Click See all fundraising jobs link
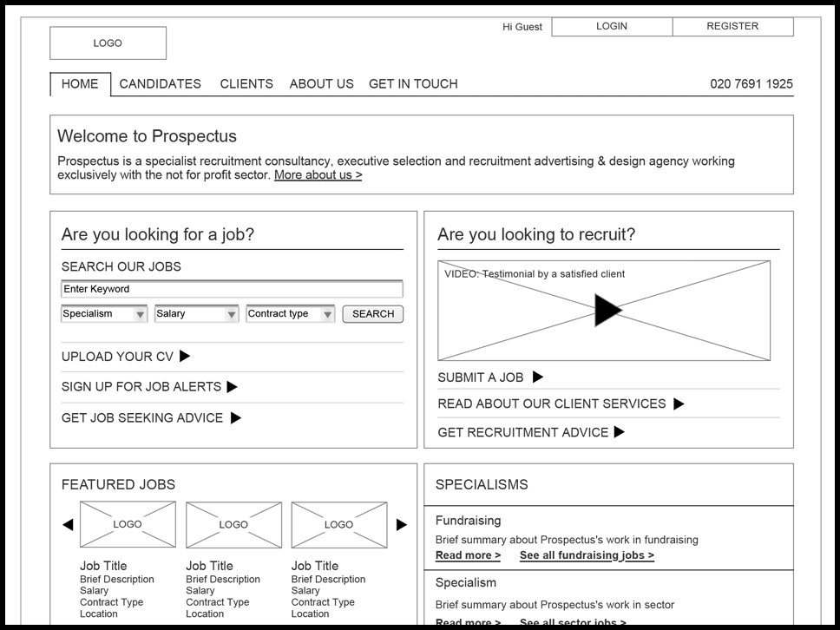Viewport: 840px width, 630px height. click(587, 555)
